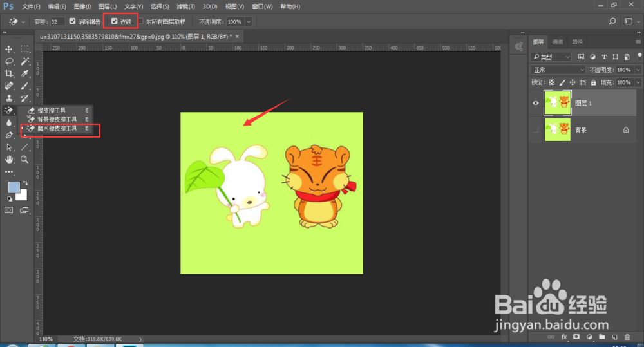Open the status bar info arrow

(x=140, y=339)
